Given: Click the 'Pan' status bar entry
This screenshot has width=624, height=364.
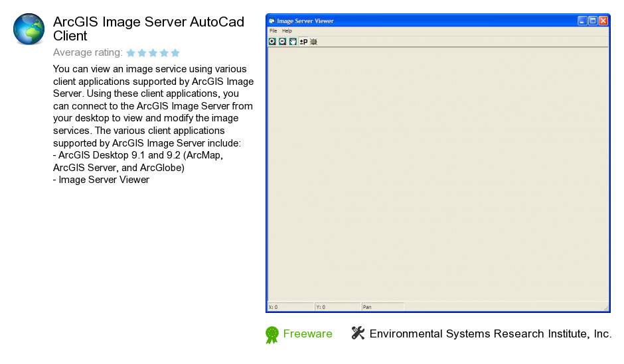Looking at the screenshot, I should [383, 307].
